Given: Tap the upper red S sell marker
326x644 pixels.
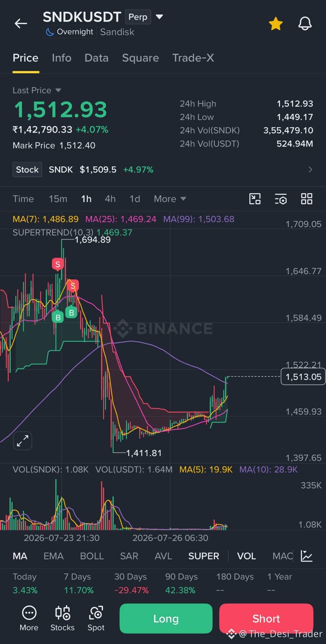Looking at the screenshot, I should click(58, 264).
